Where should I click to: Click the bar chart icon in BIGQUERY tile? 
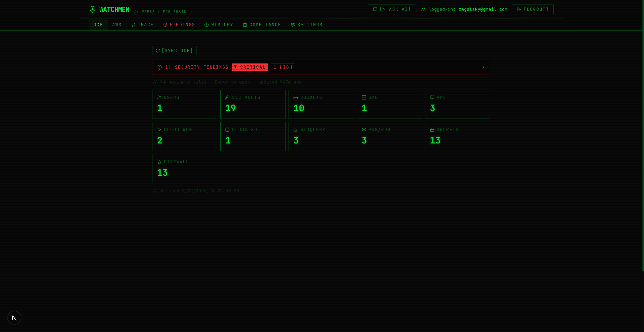point(296,130)
